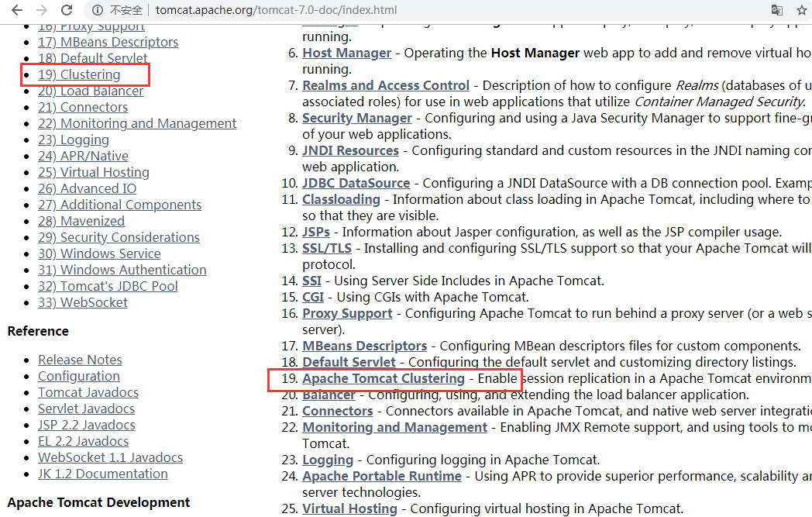Image resolution: width=812 pixels, height=517 pixels.
Task: Open the Virtual Hosting link in main list
Action: [x=349, y=508]
